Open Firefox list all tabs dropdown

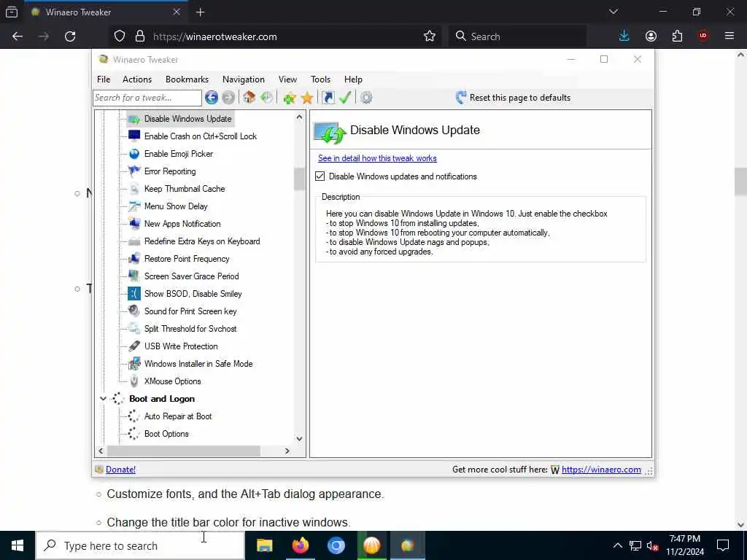(x=614, y=12)
